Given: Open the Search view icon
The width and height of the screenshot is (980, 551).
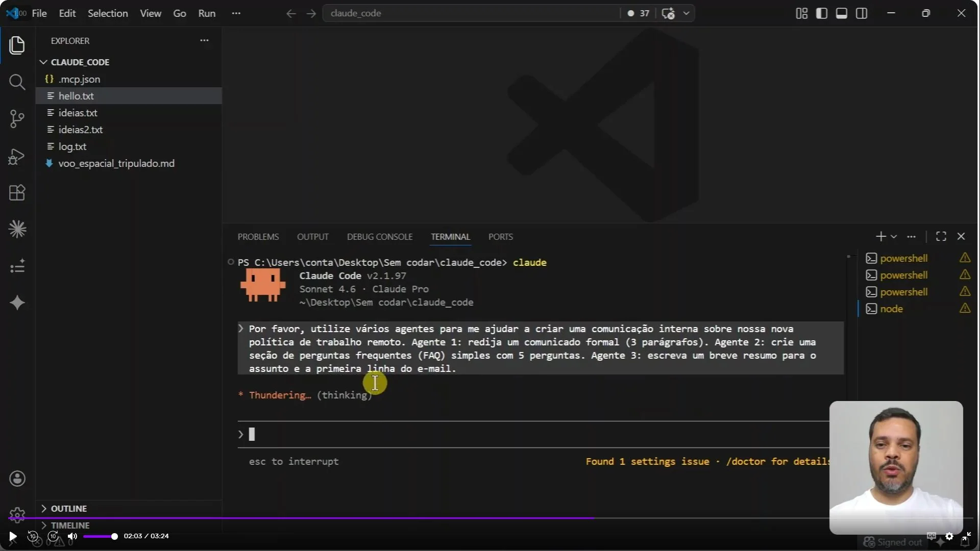Looking at the screenshot, I should (17, 82).
